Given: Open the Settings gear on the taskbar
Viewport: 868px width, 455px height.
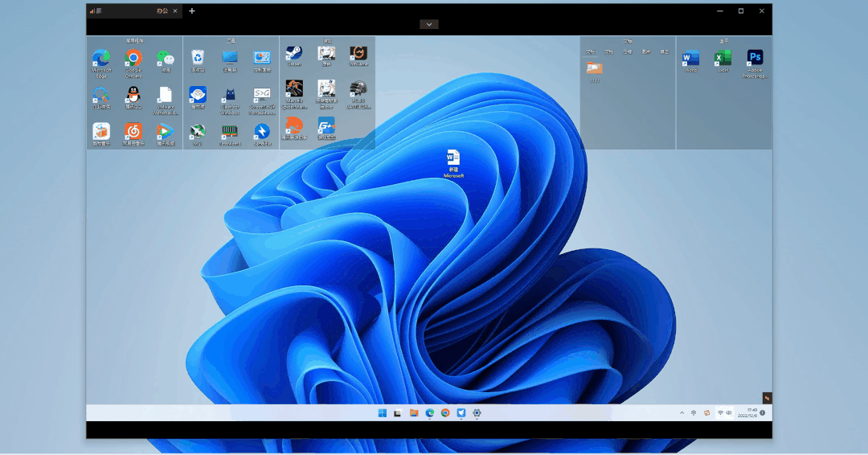Looking at the screenshot, I should pos(477,413).
